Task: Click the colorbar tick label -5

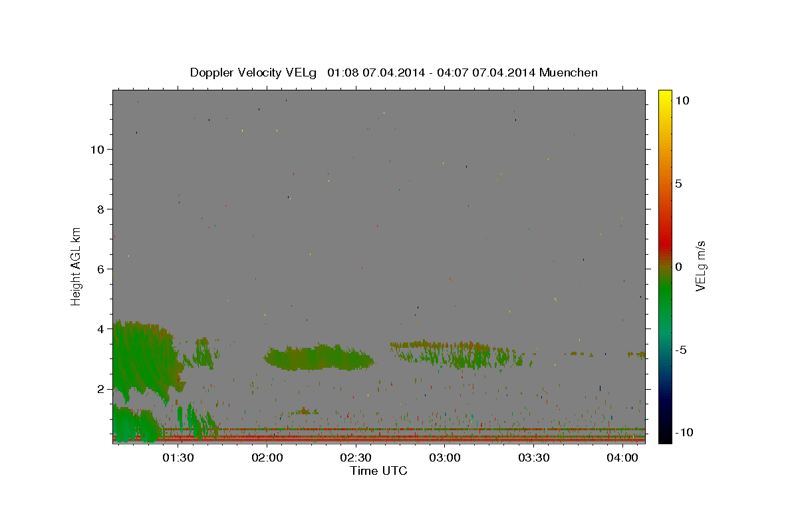Action: (x=681, y=350)
